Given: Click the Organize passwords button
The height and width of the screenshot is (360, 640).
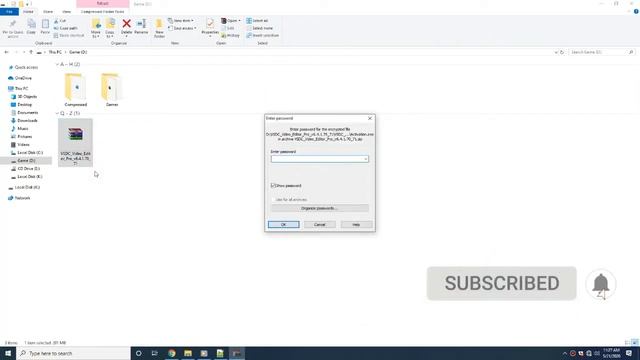Looking at the screenshot, I should tap(320, 209).
